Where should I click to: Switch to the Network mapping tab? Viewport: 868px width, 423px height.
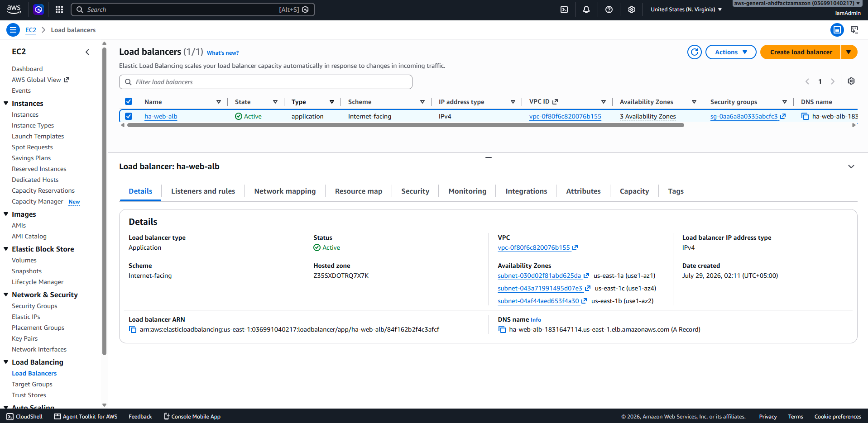285,191
